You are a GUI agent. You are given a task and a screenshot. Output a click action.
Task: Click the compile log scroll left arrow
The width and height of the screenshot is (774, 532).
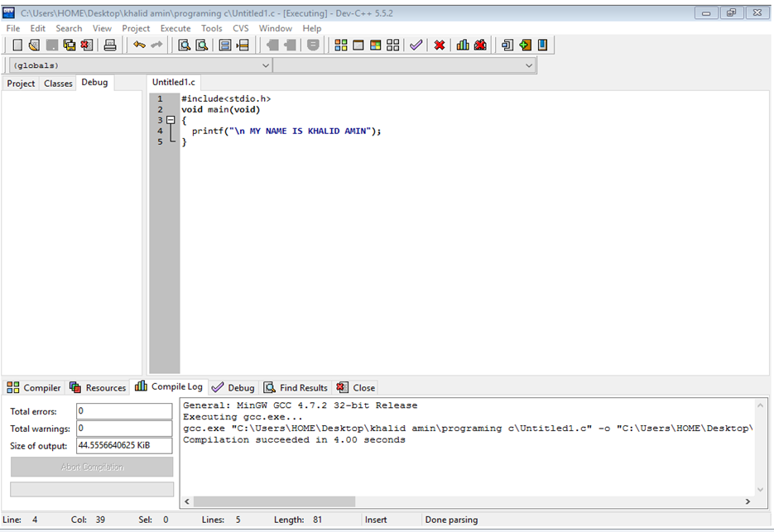pyautogui.click(x=186, y=501)
